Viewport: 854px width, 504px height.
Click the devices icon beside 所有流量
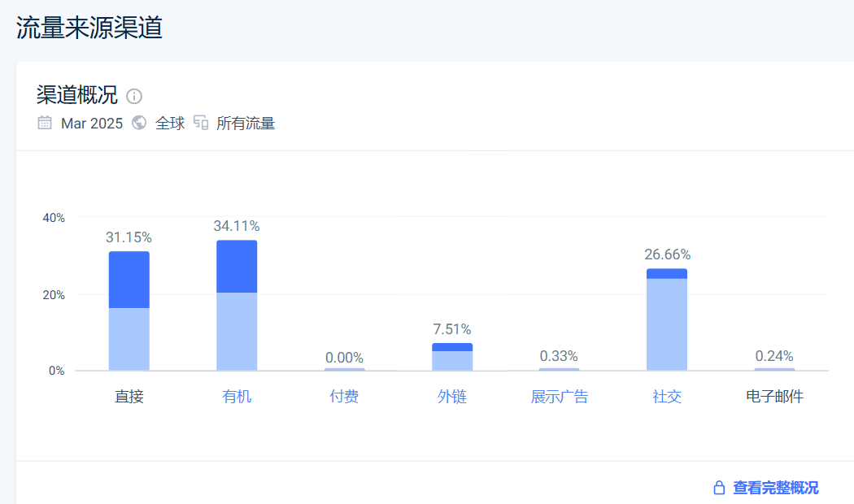pyautogui.click(x=201, y=123)
